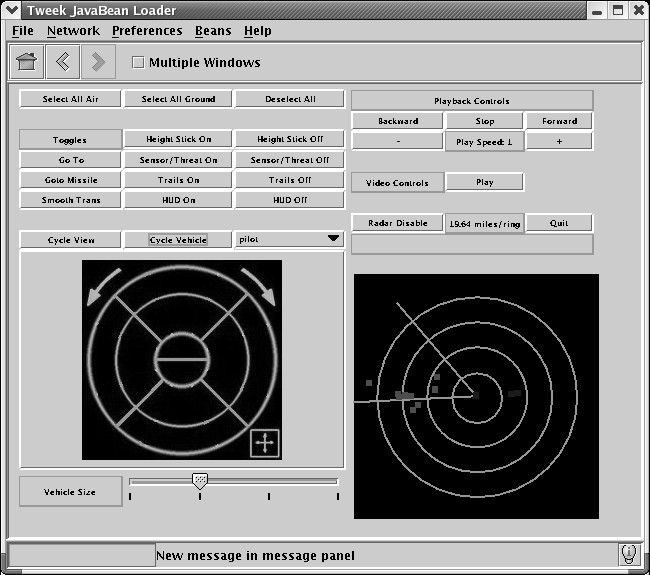Click the radar center in the radar display

tap(476, 395)
